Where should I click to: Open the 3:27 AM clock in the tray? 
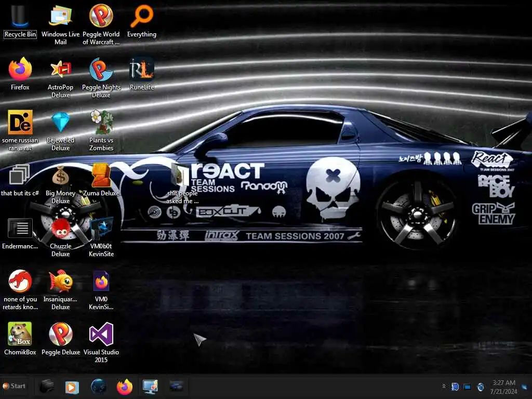click(504, 387)
